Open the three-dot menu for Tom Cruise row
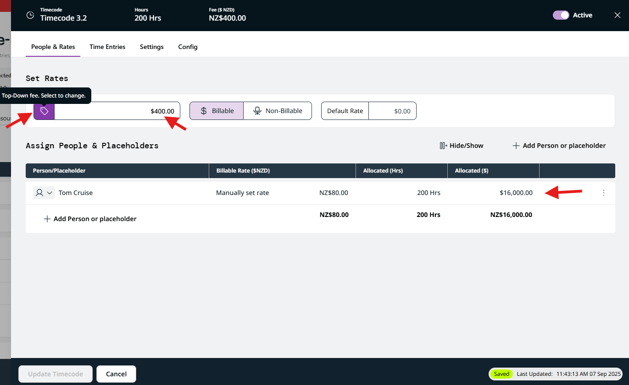 pyautogui.click(x=603, y=193)
